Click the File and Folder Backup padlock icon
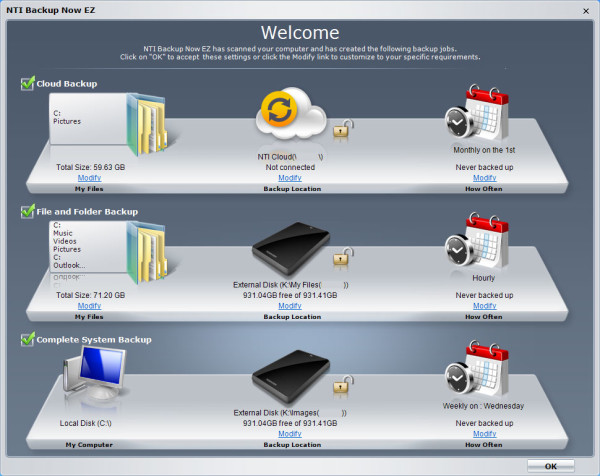600x476 pixels. point(343,257)
